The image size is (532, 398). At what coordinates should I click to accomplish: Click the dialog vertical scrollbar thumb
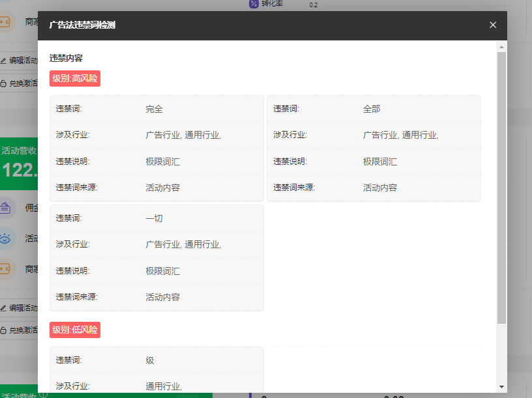coord(501,188)
